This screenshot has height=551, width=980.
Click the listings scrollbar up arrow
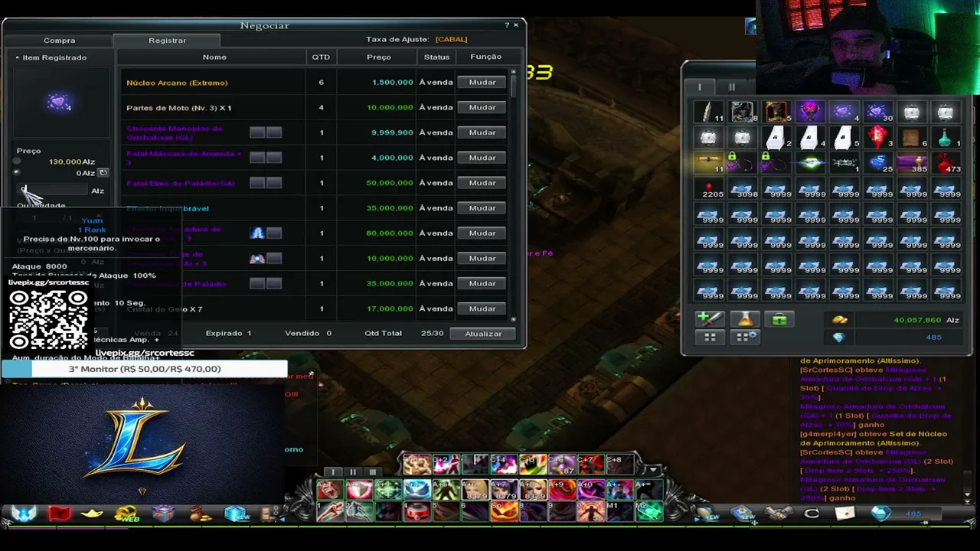point(513,70)
